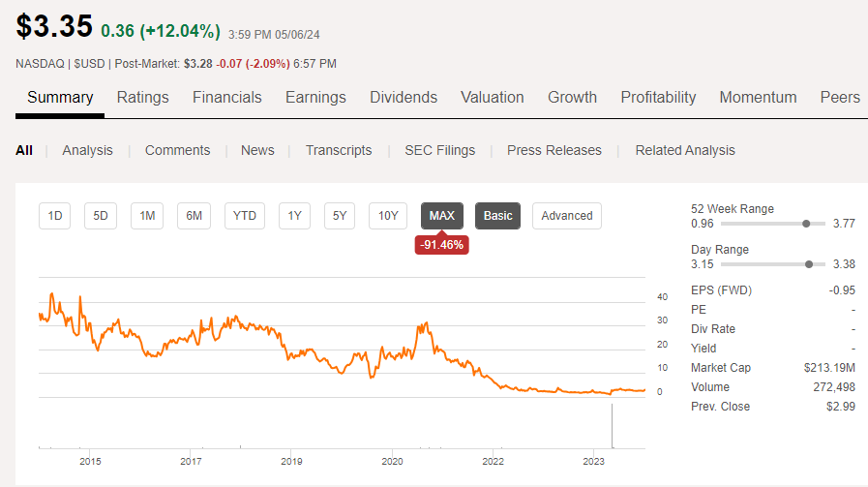The image size is (868, 487).
Task: Switch chart range to 5Y
Action: pos(340,215)
